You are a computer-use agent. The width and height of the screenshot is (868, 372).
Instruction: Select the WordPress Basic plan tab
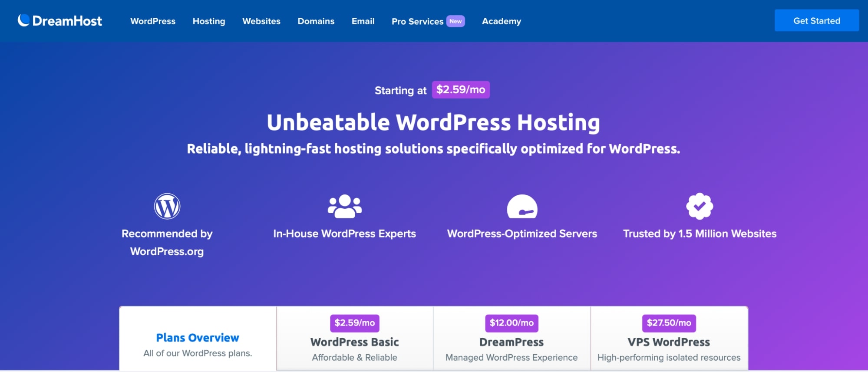click(355, 339)
